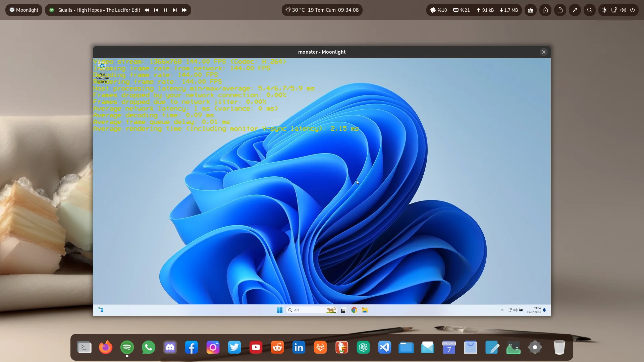Image resolution: width=644 pixels, height=362 pixels.
Task: Open WhatsApp from the dock
Action: point(149,348)
